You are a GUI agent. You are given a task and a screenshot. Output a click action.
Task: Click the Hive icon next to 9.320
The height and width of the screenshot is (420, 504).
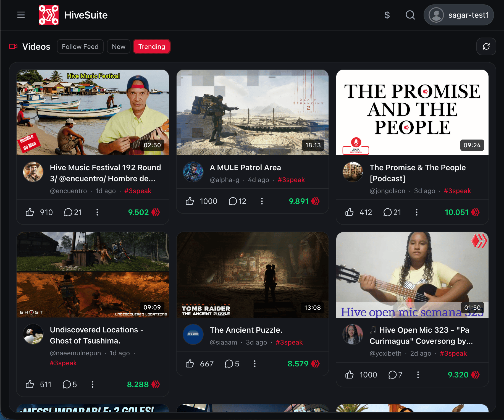point(476,375)
